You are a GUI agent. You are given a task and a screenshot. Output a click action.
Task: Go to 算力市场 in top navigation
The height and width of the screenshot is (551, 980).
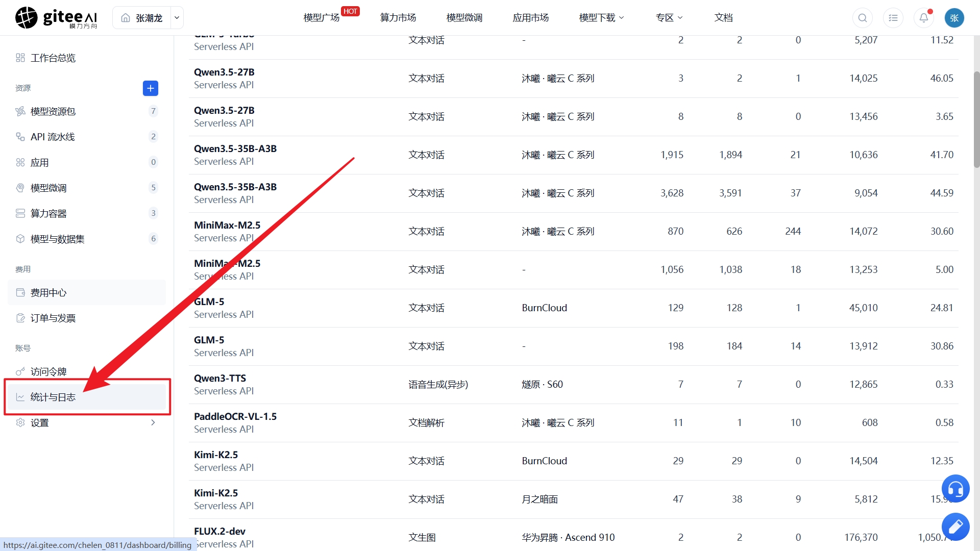coord(398,18)
